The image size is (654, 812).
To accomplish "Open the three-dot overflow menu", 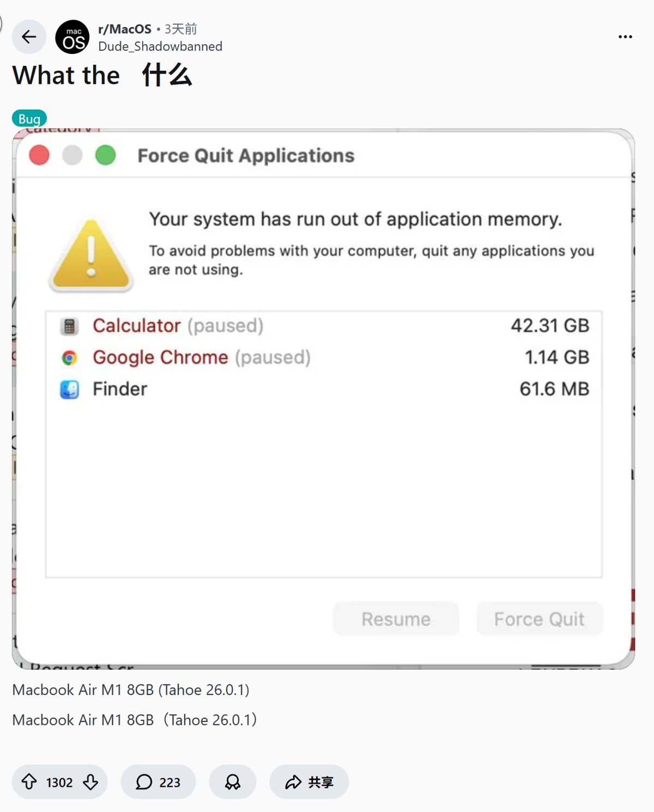I will click(625, 35).
